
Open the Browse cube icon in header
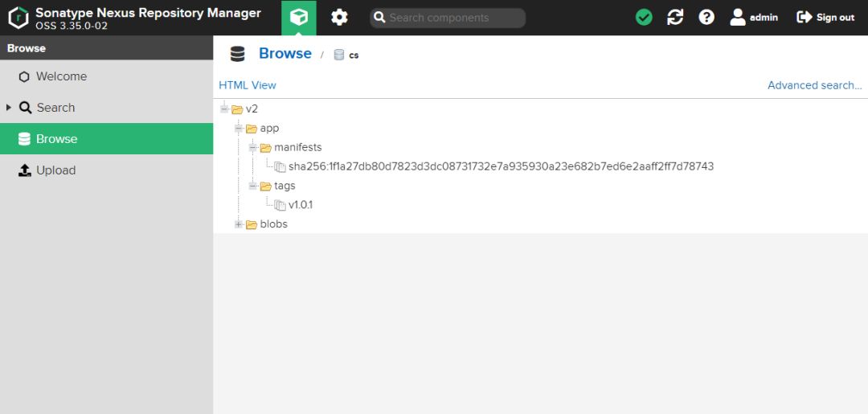point(298,18)
